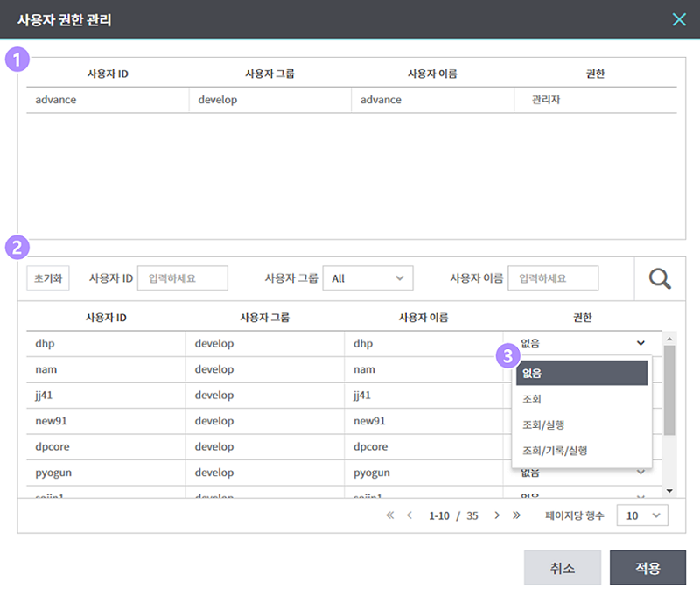The image size is (700, 596).
Task: Select the pyogun user ID cell
Action: click(106, 473)
